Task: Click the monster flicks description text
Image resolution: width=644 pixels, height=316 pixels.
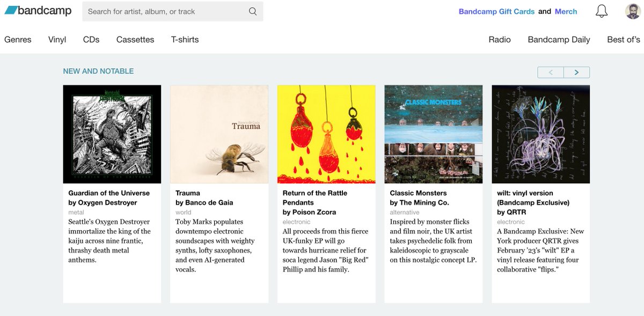Action: coord(433,241)
